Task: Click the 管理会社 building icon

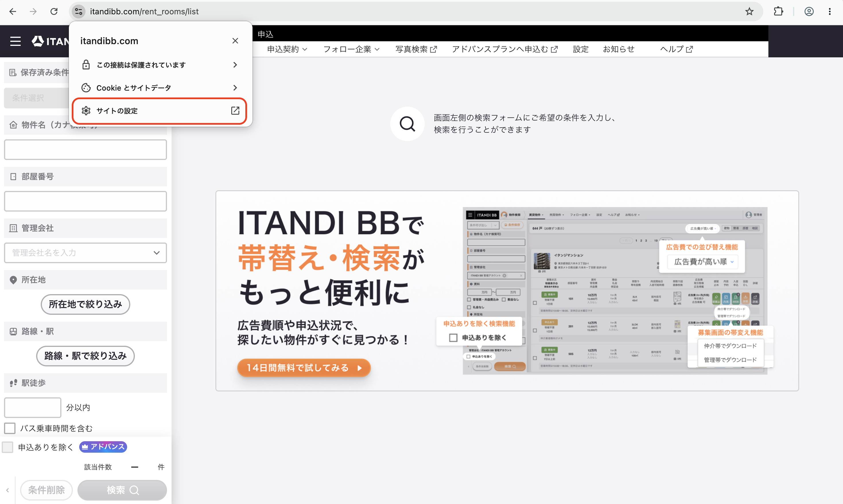Action: point(13,228)
